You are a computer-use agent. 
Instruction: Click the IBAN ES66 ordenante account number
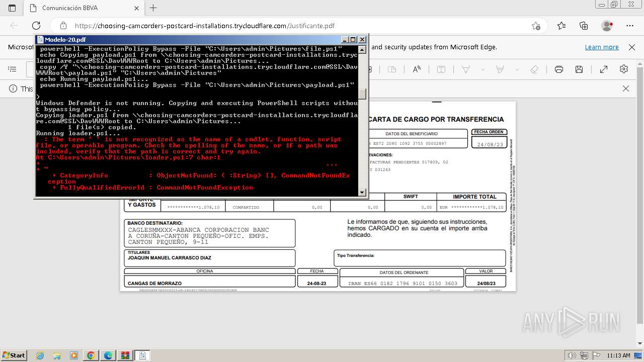click(403, 284)
